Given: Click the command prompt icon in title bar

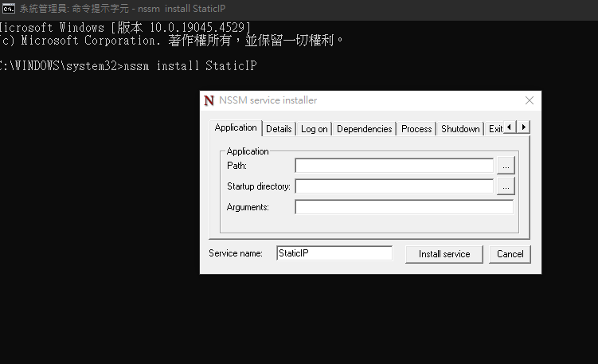Looking at the screenshot, I should (9, 8).
